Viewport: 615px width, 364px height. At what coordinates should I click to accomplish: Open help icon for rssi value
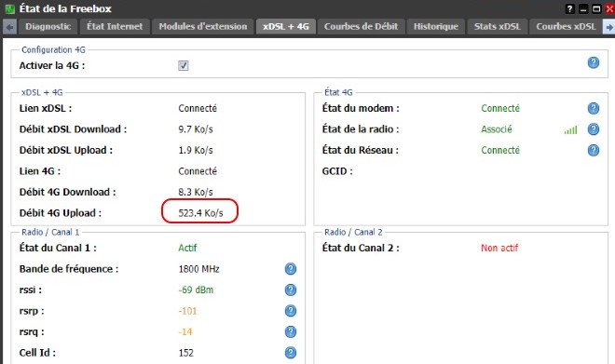[290, 290]
